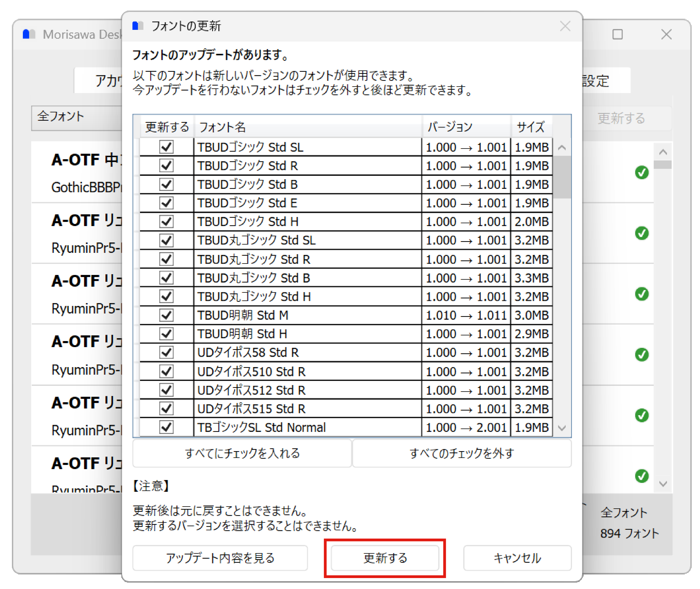Image resolution: width=700 pixels, height=589 pixels.
Task: Click the dialog font list scrollbar thumb
Action: point(562,177)
